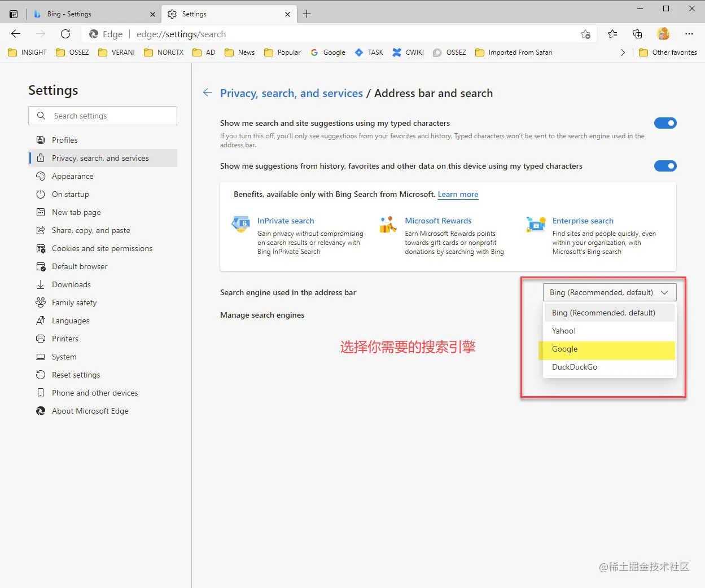Open the VERANI favorites folder
Image resolution: width=705 pixels, height=588 pixels.
point(117,52)
